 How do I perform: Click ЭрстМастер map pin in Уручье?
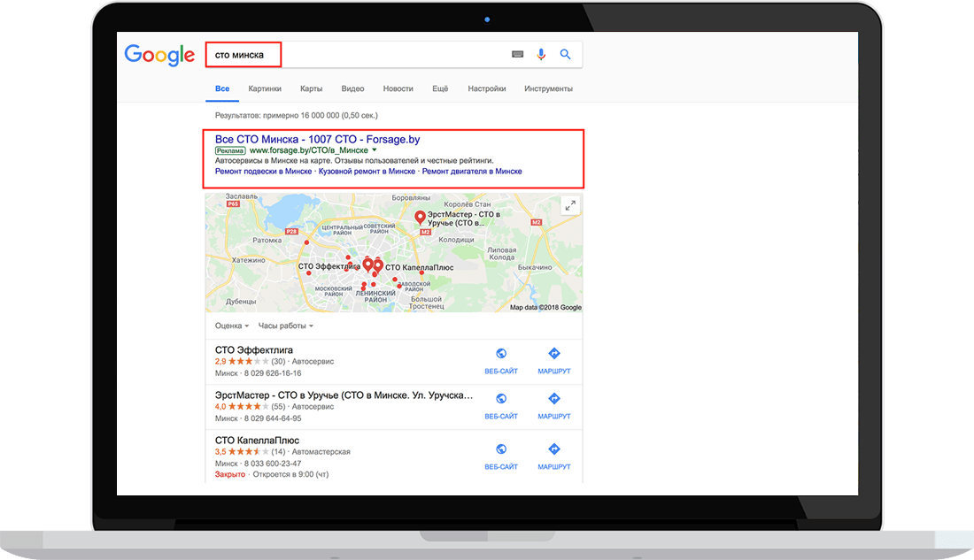pyautogui.click(x=420, y=218)
